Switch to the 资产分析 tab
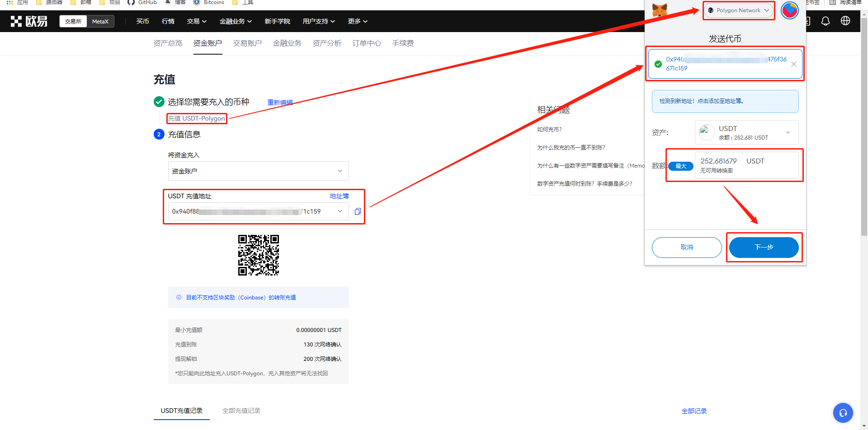This screenshot has height=430, width=868. click(x=327, y=43)
